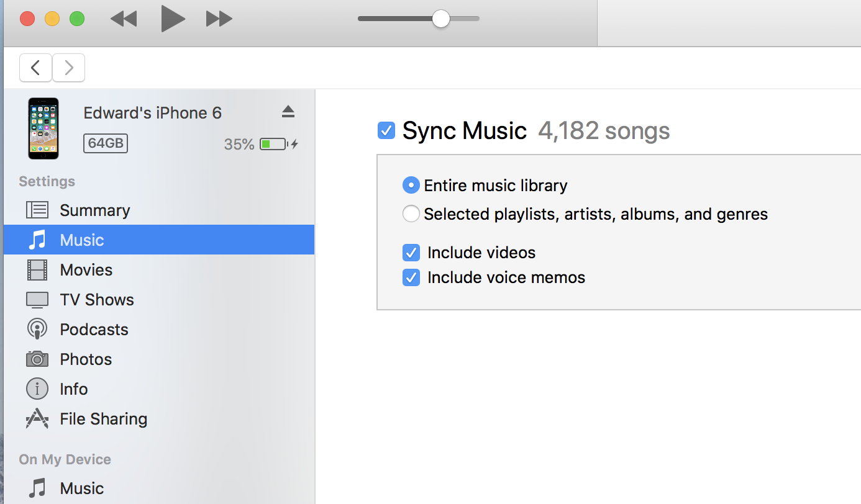Click the Summary list icon
861x504 pixels.
37,210
